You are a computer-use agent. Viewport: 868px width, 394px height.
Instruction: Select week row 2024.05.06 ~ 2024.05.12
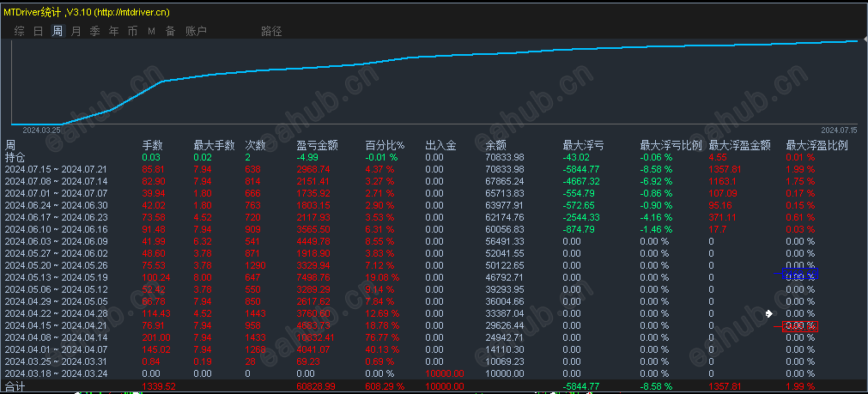tap(55, 289)
